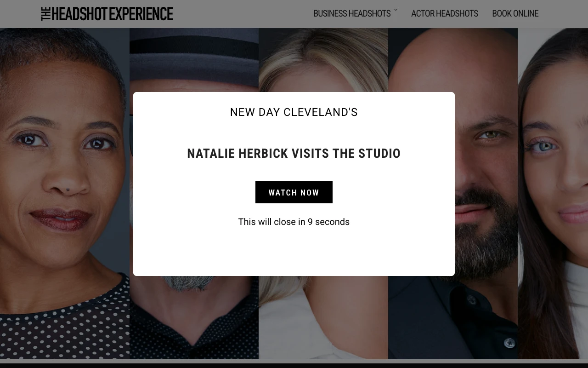Click the closing countdown seconds message
This screenshot has height=368, width=588.
coord(294,222)
